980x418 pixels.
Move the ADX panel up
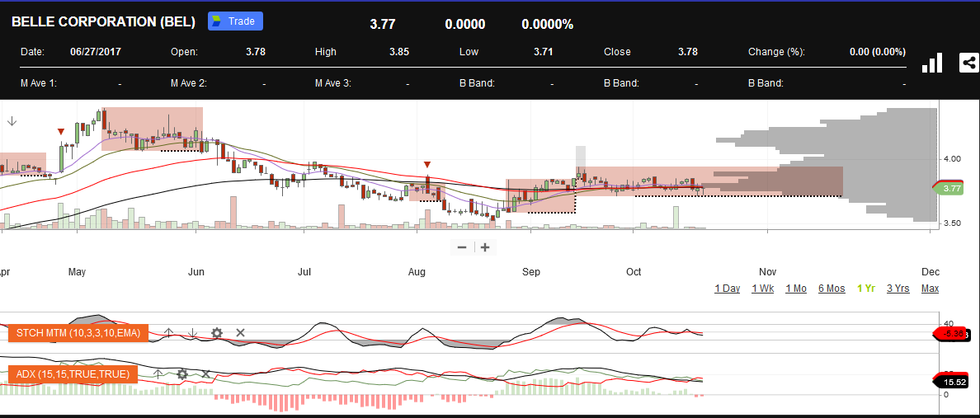[x=158, y=374]
